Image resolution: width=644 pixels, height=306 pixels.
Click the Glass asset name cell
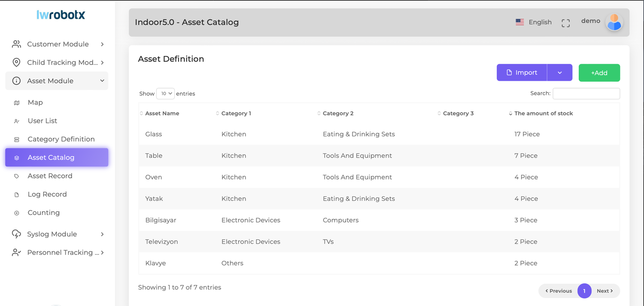pyautogui.click(x=154, y=134)
